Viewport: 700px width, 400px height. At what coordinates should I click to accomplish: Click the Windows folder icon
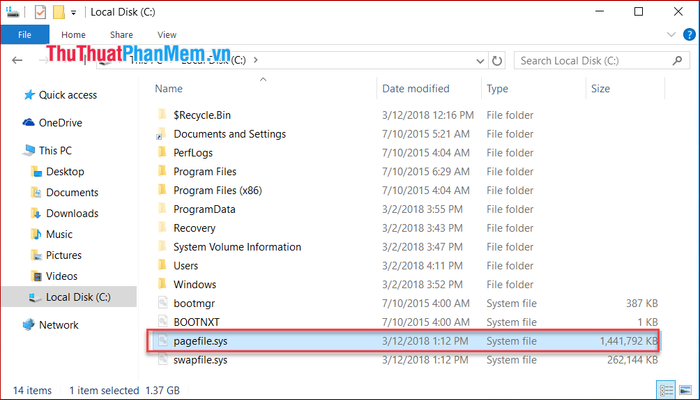coord(162,284)
